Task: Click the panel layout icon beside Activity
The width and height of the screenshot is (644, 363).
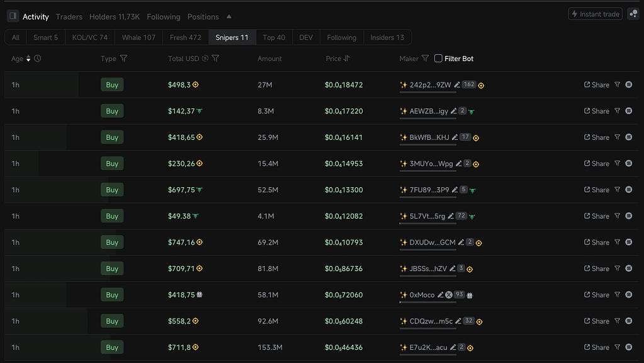Action: tap(13, 16)
